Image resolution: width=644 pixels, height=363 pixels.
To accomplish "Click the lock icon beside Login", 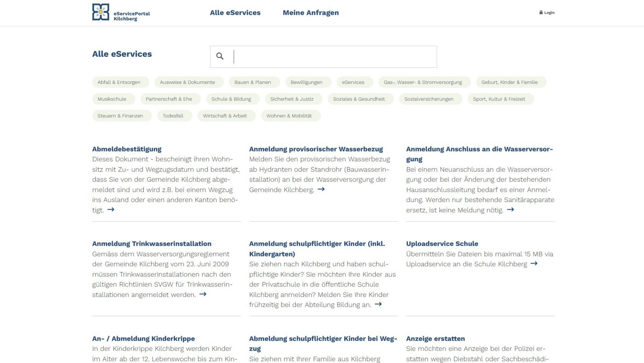I will click(x=541, y=12).
